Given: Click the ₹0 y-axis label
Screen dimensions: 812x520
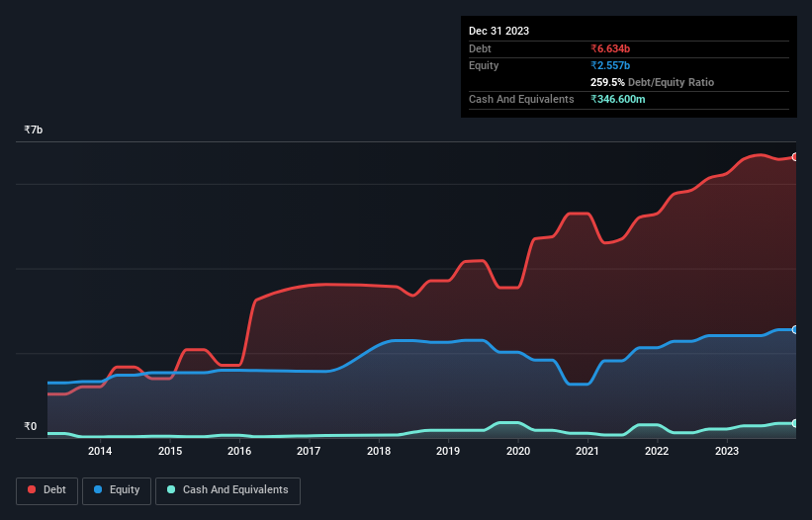Looking at the screenshot, I should click(x=31, y=426).
